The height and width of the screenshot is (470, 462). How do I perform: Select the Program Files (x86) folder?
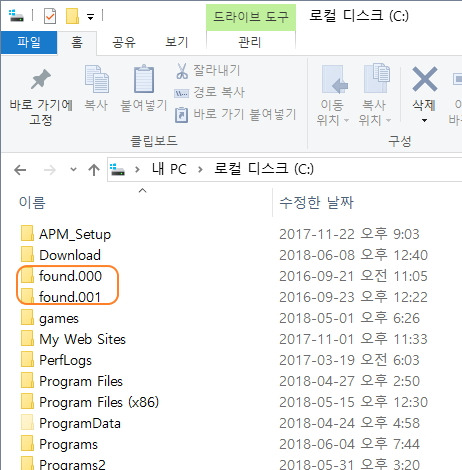click(99, 402)
